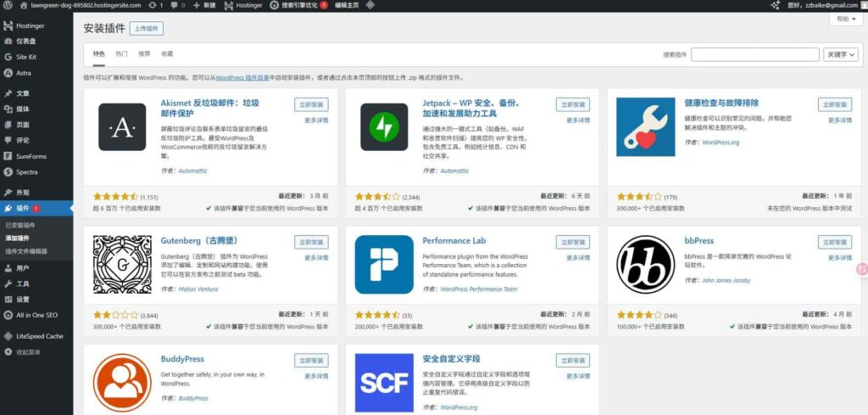868x415 pixels.
Task: Open the 新建 menu in admin bar
Action: click(203, 5)
